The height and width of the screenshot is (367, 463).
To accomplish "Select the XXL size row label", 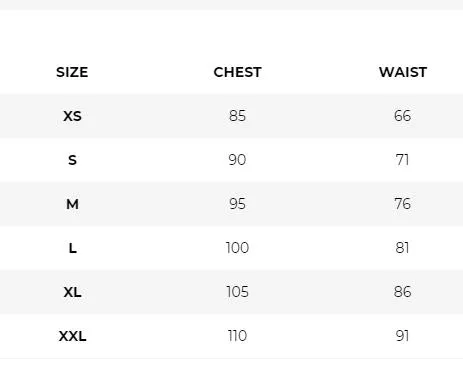I will (72, 336).
